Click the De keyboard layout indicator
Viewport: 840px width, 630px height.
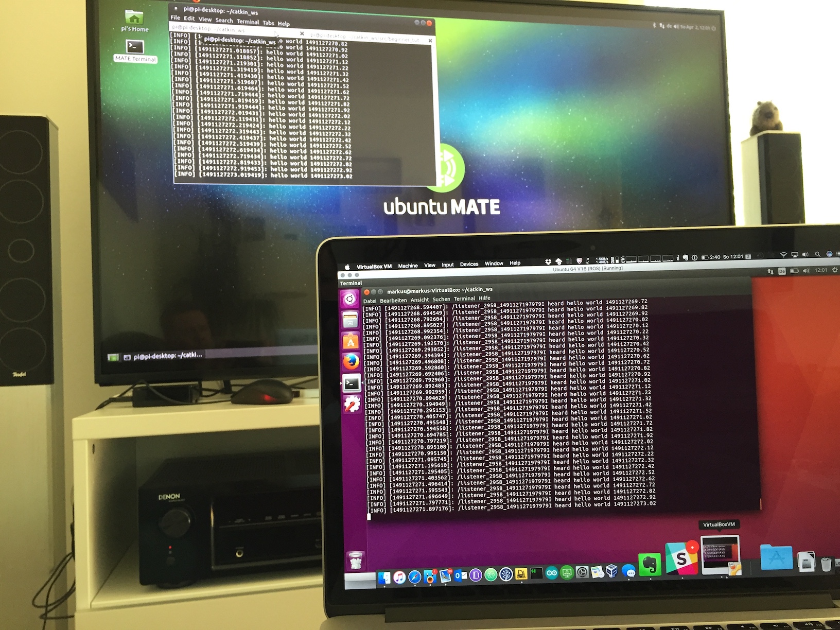[x=782, y=271]
